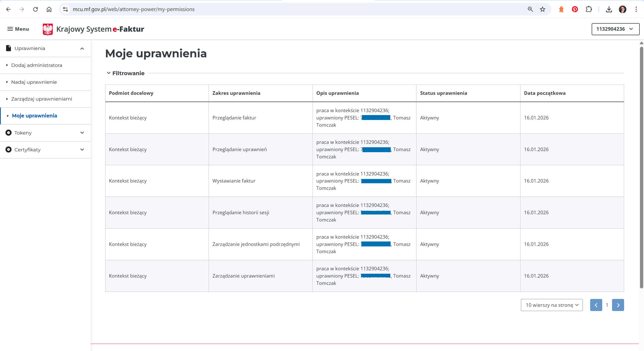The height and width of the screenshot is (351, 644).
Task: Open the hamburger Menu button
Action: coord(18,29)
